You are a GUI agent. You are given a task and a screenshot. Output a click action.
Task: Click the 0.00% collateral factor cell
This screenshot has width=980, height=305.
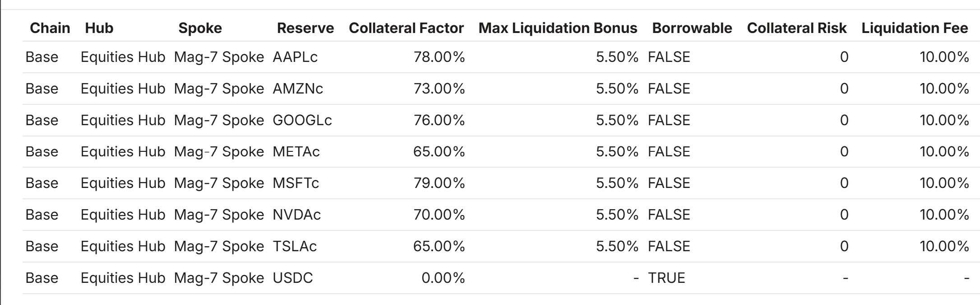(443, 278)
